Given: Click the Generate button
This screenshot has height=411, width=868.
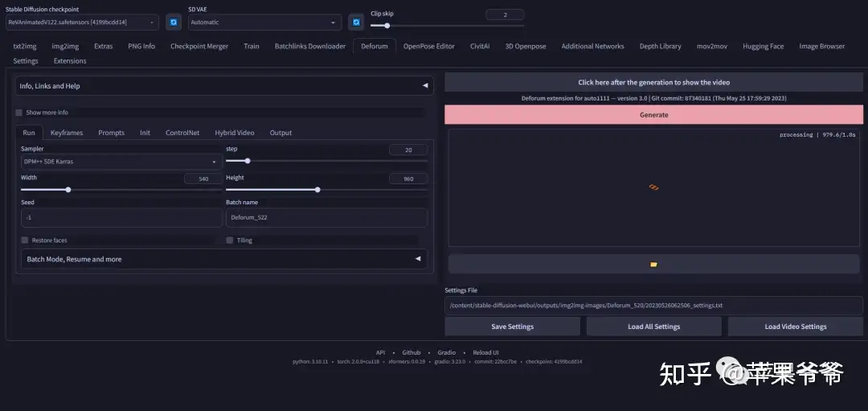Looking at the screenshot, I should tap(653, 115).
